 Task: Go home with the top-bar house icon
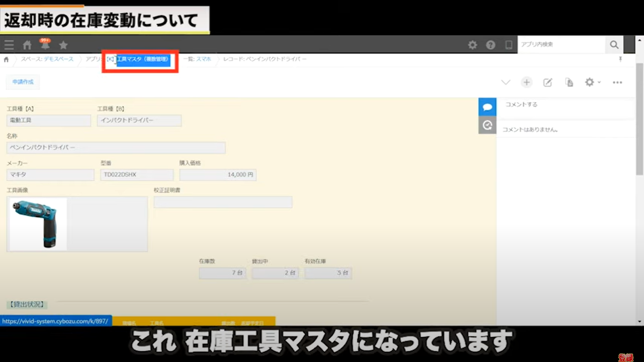(x=27, y=44)
